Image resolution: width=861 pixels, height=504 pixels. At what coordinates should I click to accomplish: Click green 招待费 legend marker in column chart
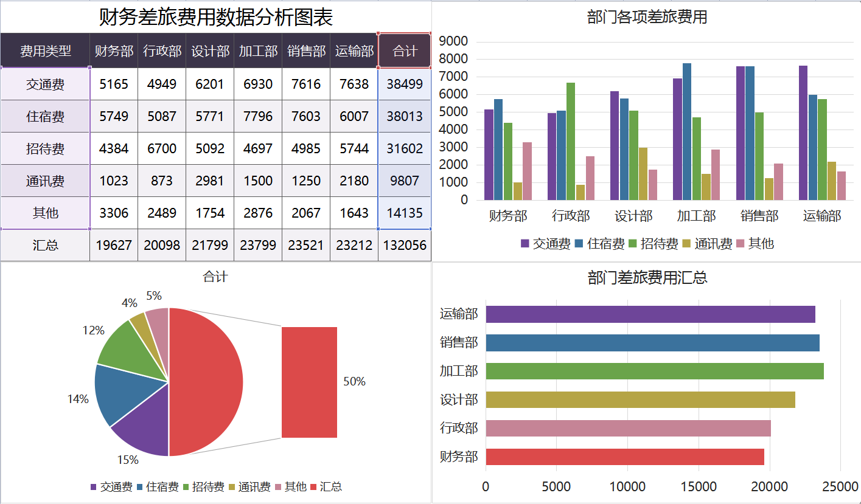(633, 244)
